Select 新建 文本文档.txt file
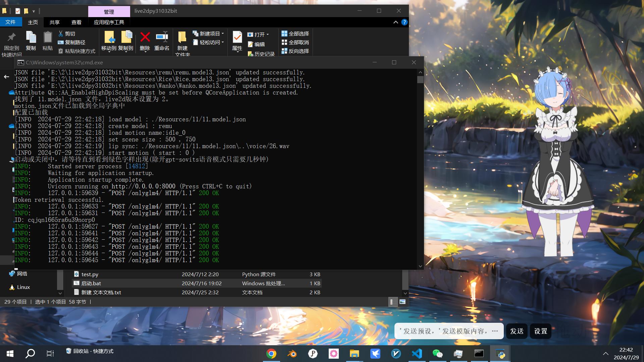Image resolution: width=644 pixels, height=362 pixels. click(x=197, y=293)
